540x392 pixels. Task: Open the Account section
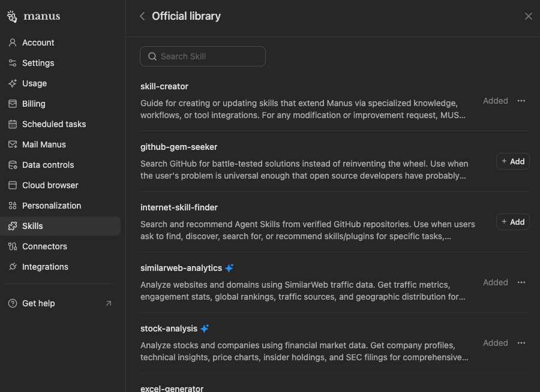[60, 43]
